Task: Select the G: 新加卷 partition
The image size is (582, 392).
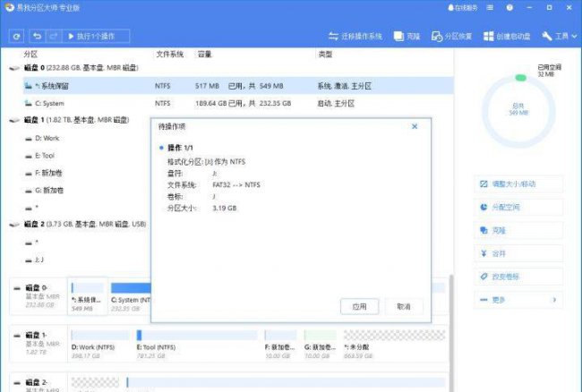Action: pyautogui.click(x=49, y=191)
